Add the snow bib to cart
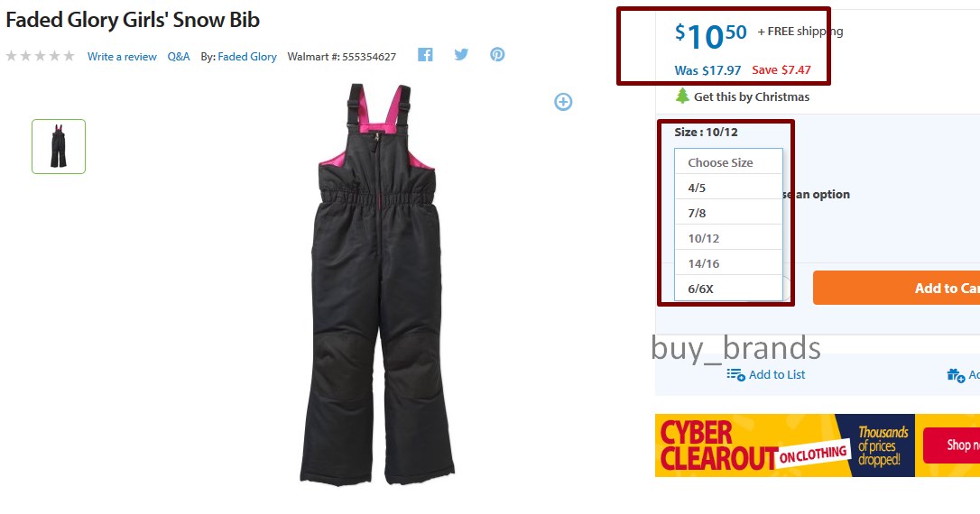The width and height of the screenshot is (980, 514). (x=896, y=288)
